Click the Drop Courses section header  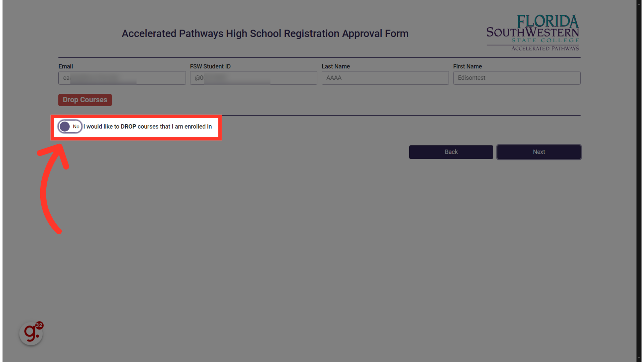pos(85,100)
